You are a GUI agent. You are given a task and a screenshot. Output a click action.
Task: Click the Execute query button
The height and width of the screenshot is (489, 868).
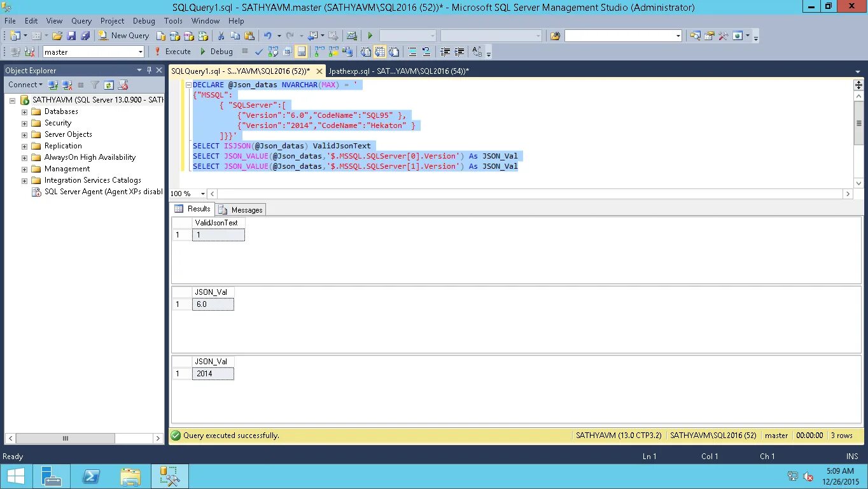click(x=172, y=52)
